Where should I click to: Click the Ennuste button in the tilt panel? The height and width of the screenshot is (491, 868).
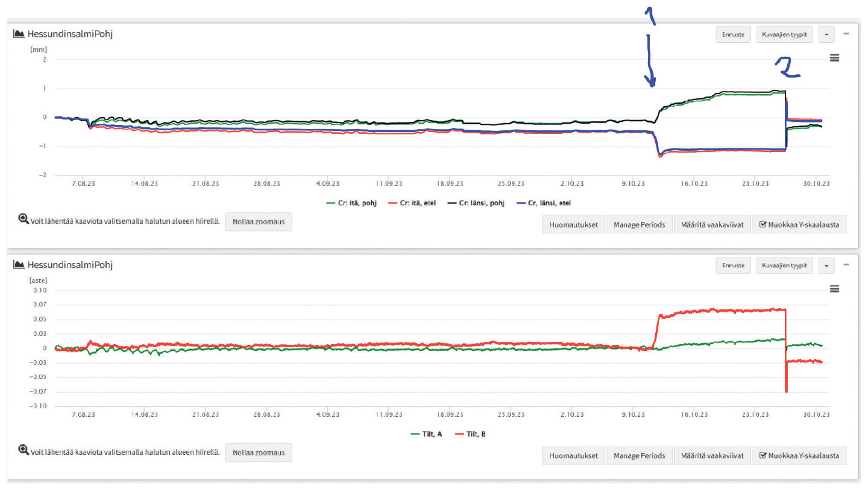point(734,265)
